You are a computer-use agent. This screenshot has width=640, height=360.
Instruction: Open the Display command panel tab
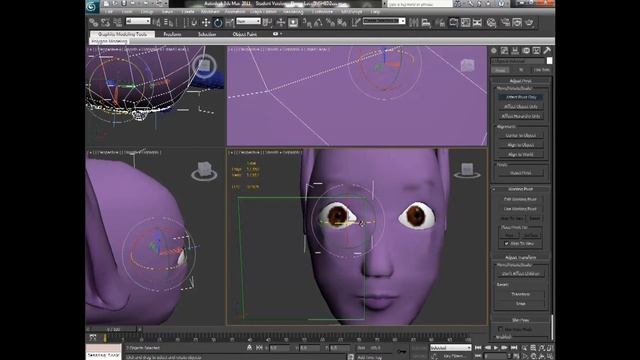click(x=536, y=51)
